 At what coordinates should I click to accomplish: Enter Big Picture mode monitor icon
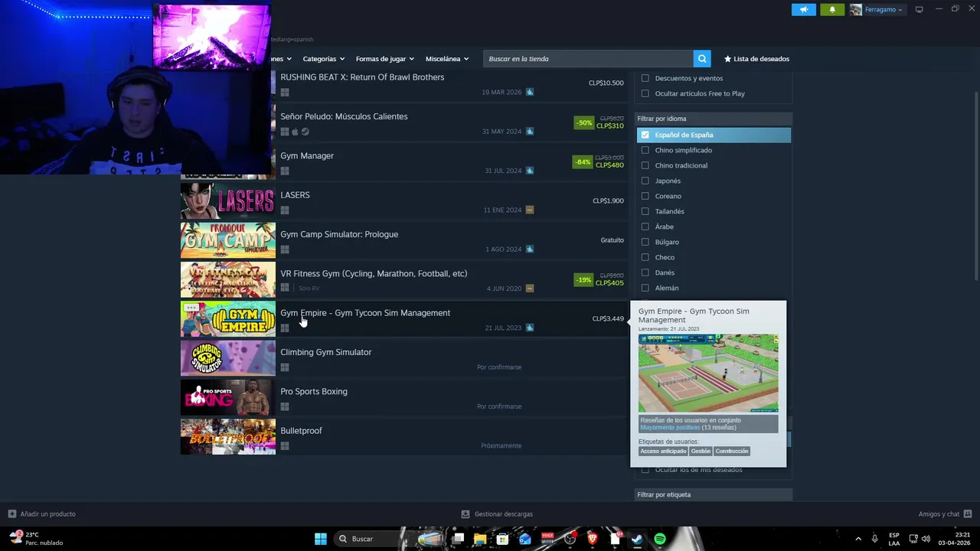pos(920,9)
